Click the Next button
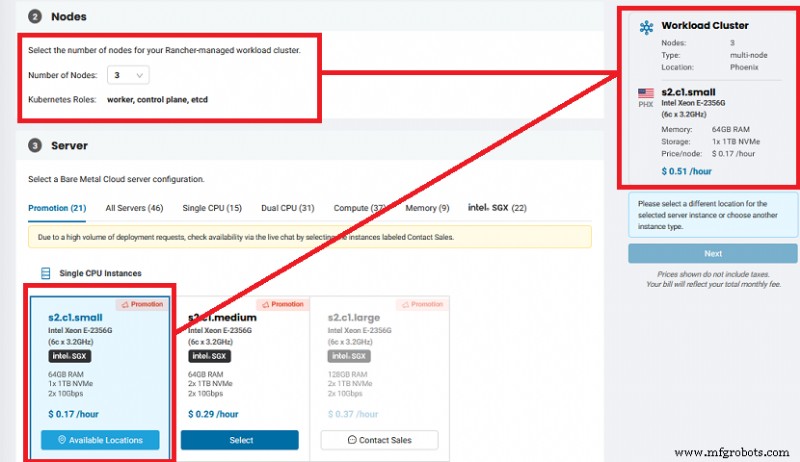 [712, 253]
